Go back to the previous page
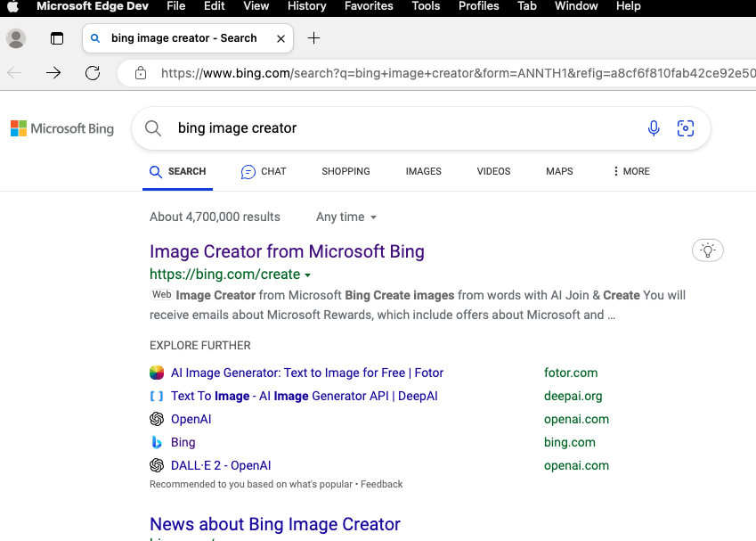 14,73
